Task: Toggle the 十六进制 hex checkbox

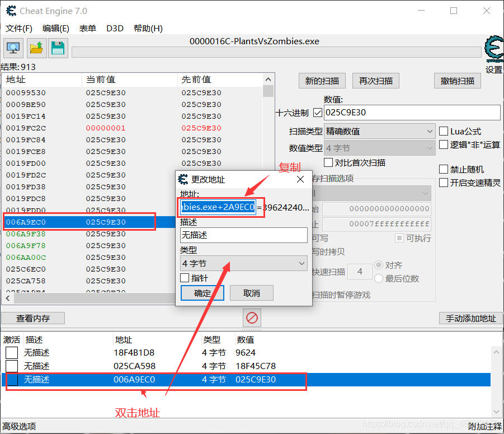Action: pyautogui.click(x=318, y=113)
